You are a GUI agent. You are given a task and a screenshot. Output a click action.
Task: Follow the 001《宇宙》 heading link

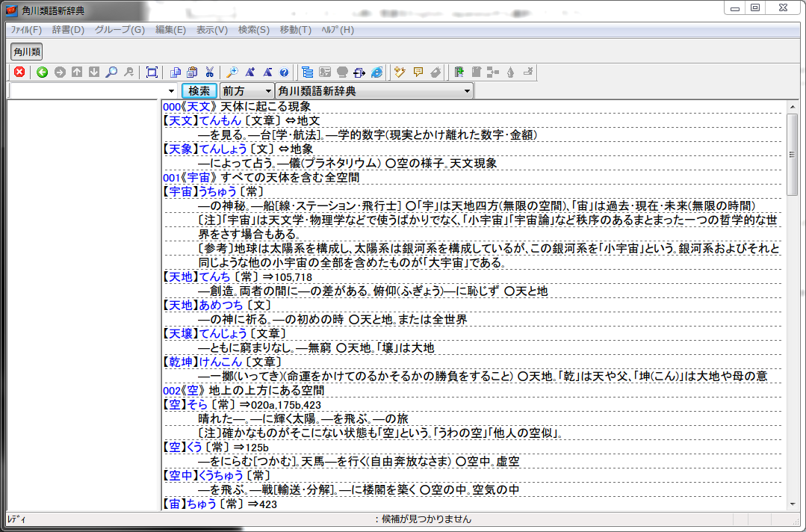190,177
